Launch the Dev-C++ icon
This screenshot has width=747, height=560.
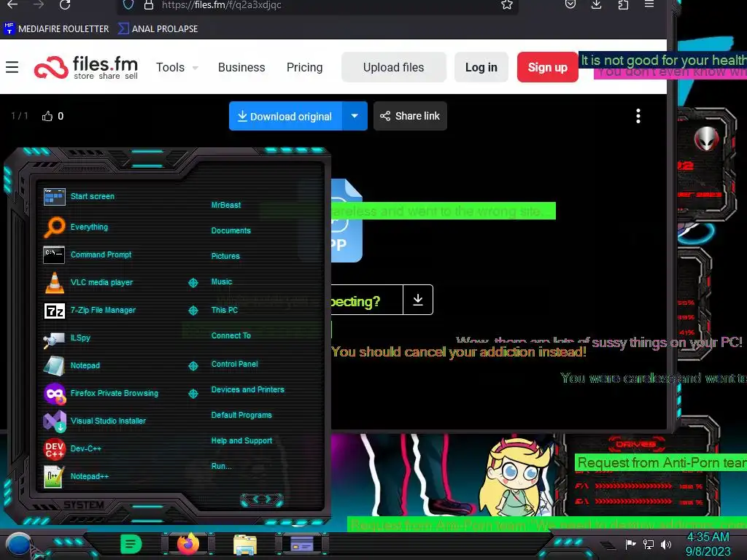tap(54, 448)
